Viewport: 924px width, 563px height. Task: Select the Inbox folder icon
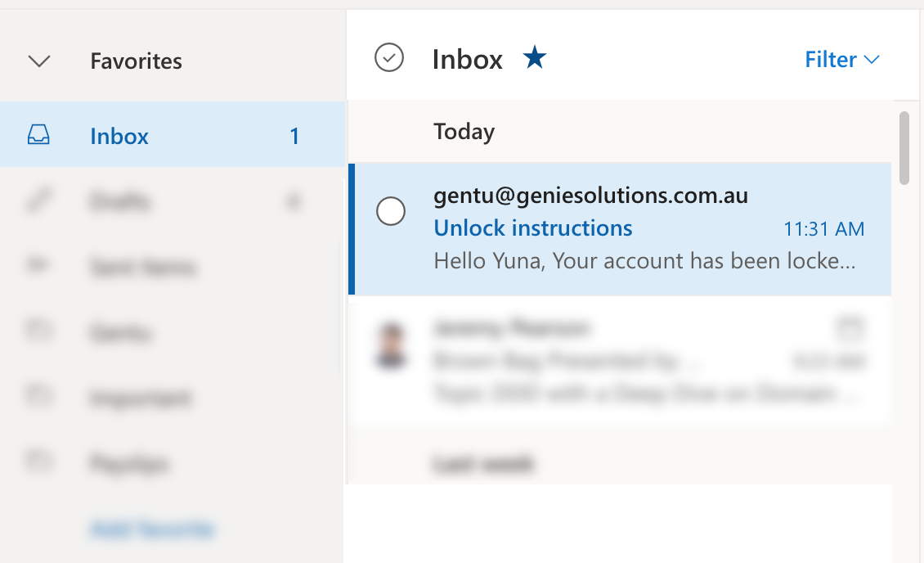39,136
